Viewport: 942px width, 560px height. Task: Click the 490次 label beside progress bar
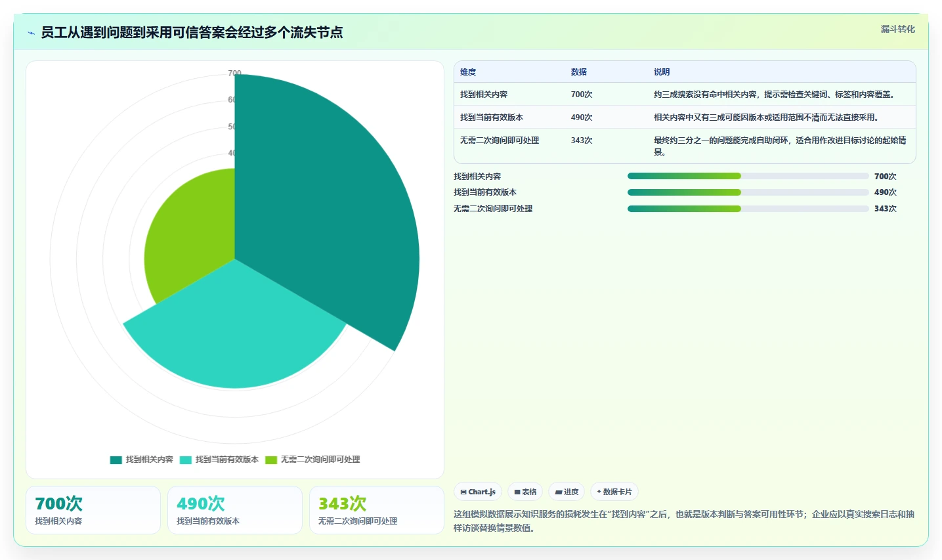(x=885, y=192)
